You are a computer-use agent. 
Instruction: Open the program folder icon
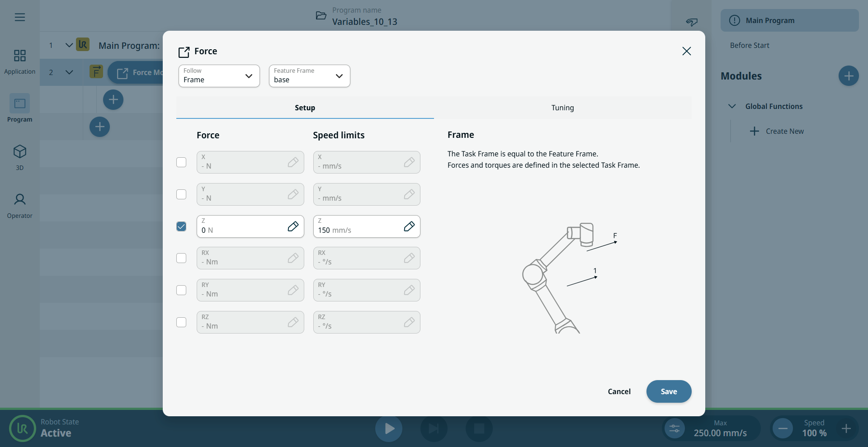(321, 16)
